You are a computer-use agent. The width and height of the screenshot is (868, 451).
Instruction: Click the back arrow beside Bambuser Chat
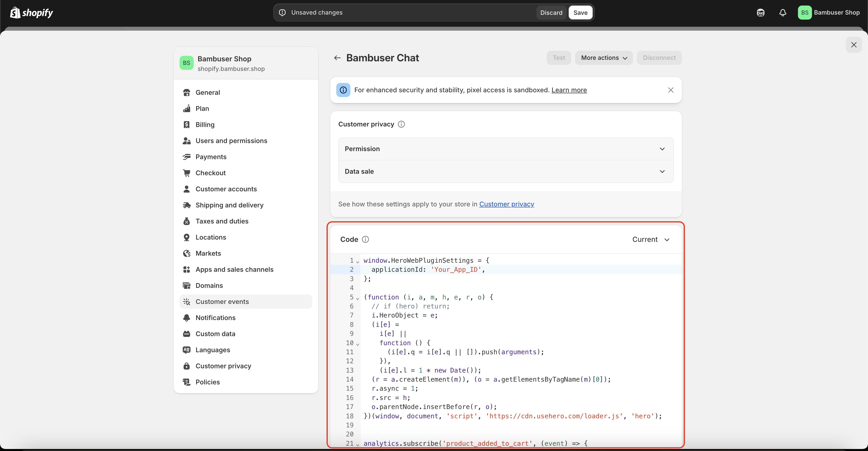(337, 58)
